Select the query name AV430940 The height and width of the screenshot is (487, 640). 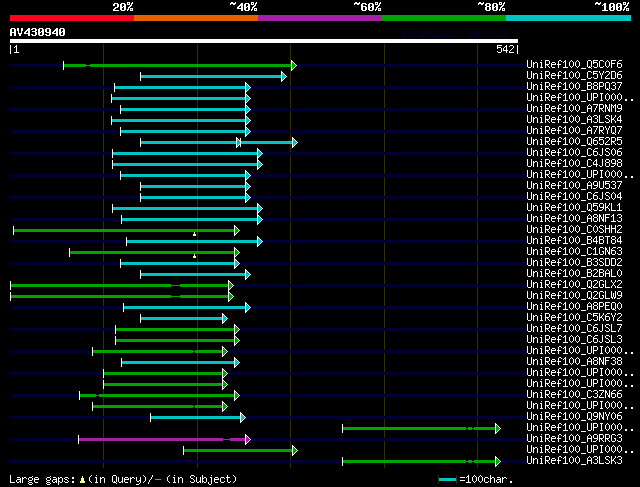point(38,32)
